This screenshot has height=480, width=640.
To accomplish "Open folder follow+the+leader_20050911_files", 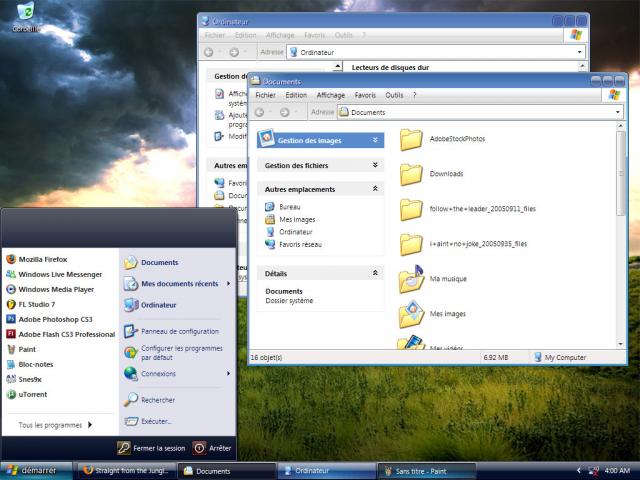I will (468, 209).
